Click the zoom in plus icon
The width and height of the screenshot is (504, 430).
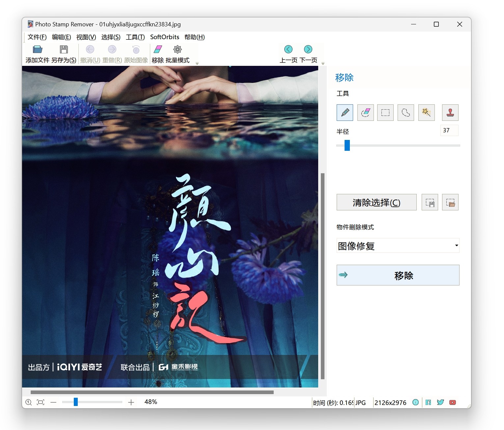[131, 402]
